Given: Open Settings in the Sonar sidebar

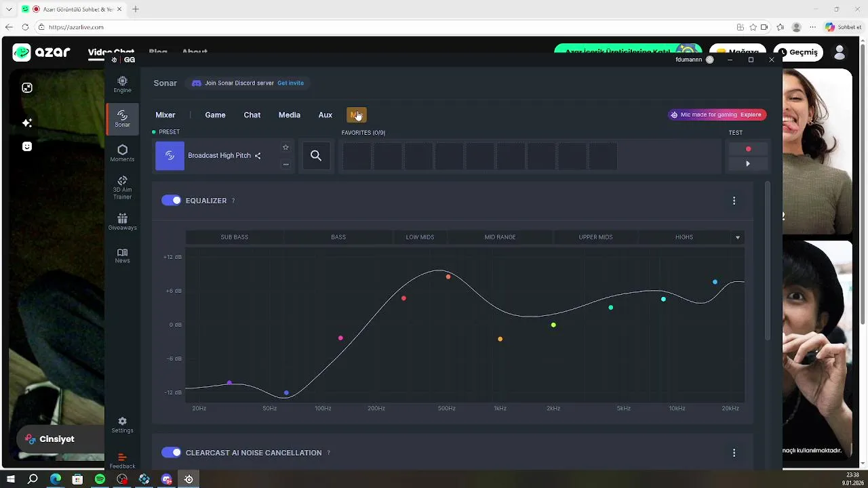Looking at the screenshot, I should [x=122, y=425].
